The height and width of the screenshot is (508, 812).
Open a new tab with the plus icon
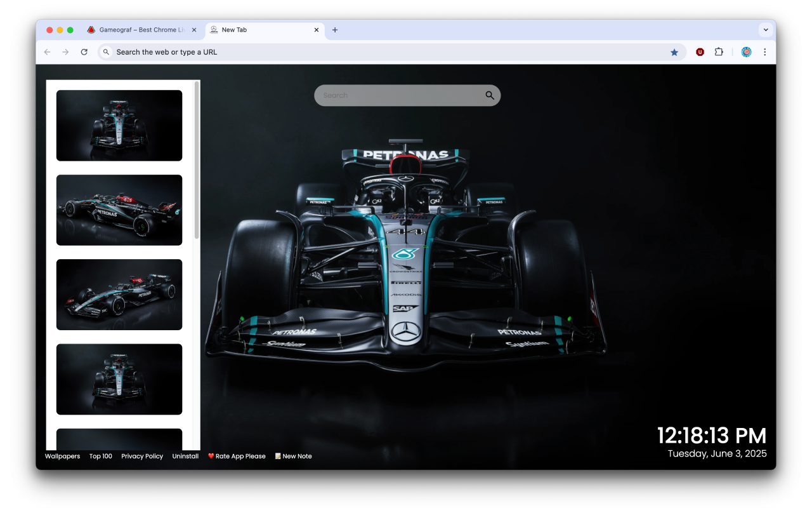[335, 29]
